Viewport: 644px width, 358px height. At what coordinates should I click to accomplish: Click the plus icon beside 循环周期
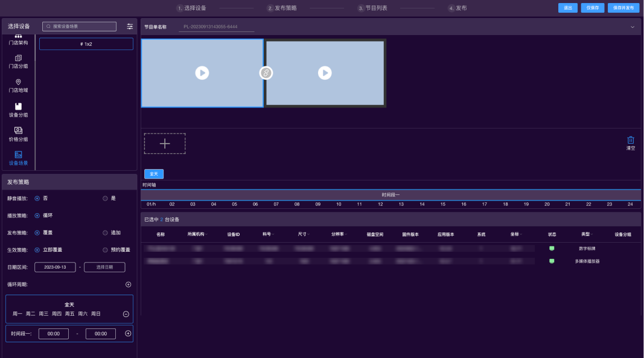click(x=128, y=284)
